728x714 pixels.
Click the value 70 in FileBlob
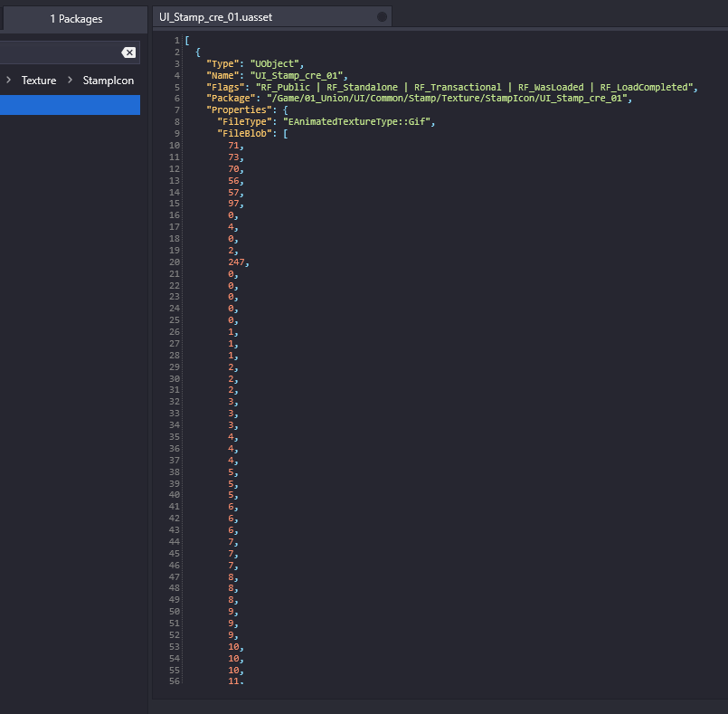pos(233,168)
